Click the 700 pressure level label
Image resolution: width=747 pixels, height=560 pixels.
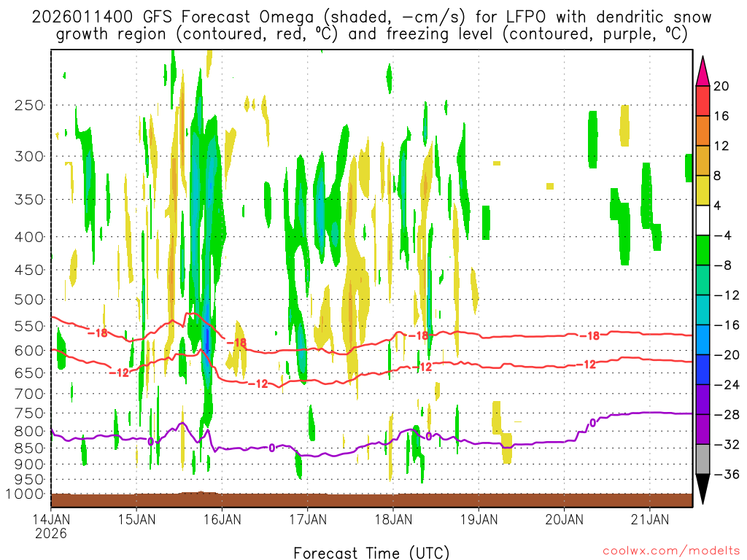click(x=29, y=394)
